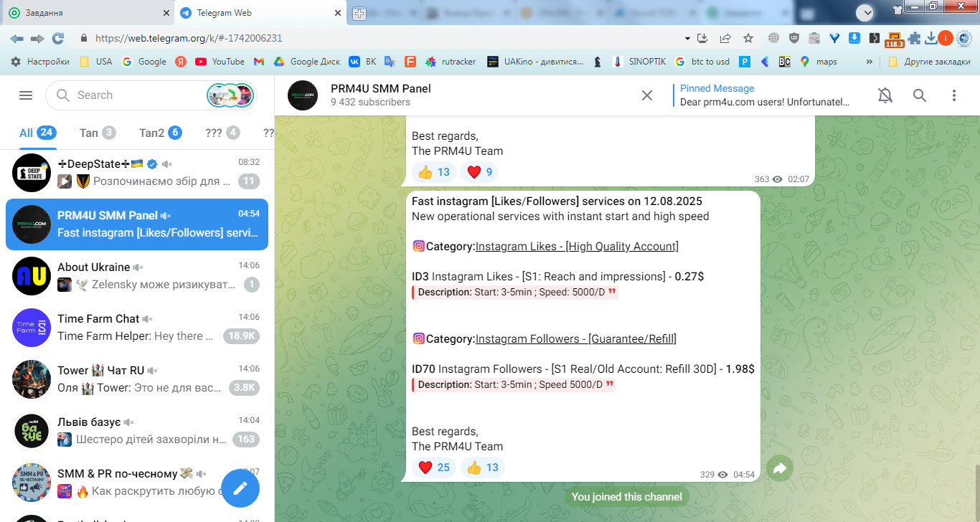Image resolution: width=980 pixels, height=522 pixels.
Task: Open the channel three-dot options menu
Action: tap(954, 95)
